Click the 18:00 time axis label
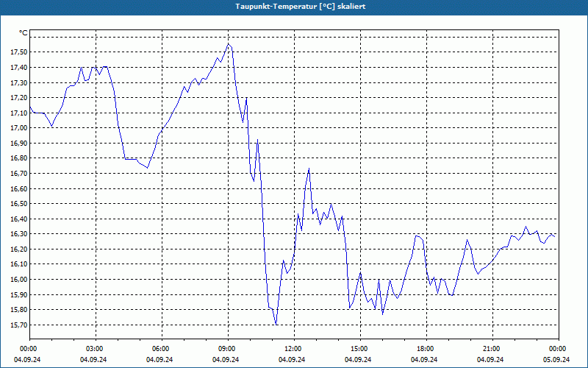The image size is (588, 368). [427, 349]
